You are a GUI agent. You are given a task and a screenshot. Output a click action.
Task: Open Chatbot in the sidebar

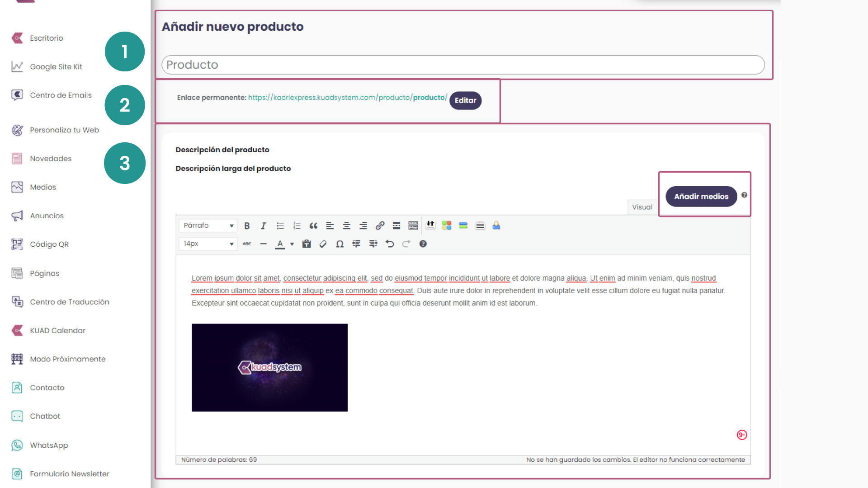(x=45, y=416)
